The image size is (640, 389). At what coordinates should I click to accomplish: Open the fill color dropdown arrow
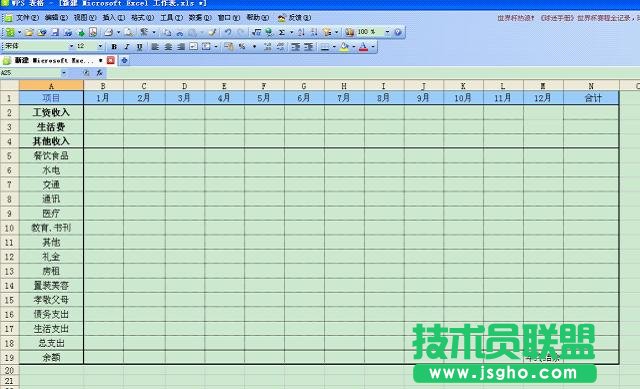pyautogui.click(x=353, y=47)
